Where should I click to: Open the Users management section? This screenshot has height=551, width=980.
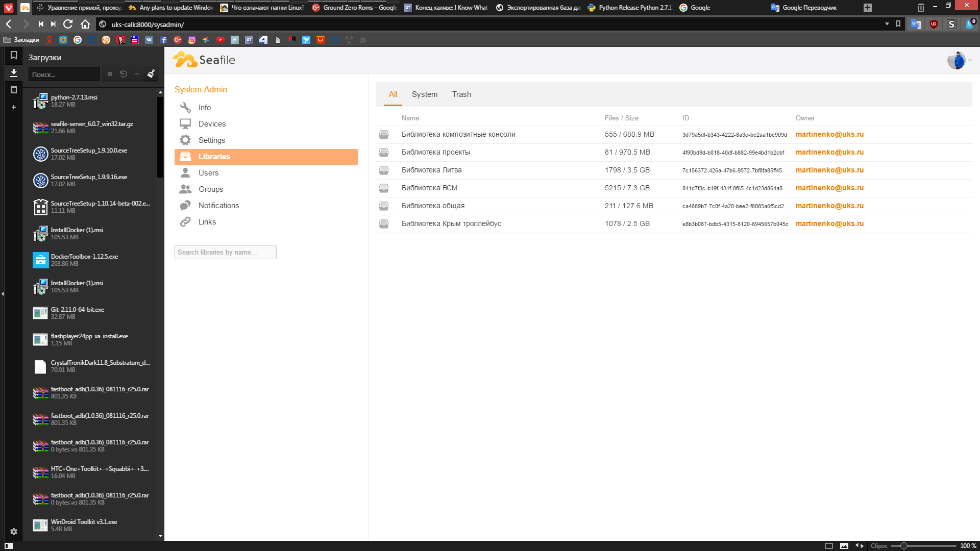[x=208, y=173]
